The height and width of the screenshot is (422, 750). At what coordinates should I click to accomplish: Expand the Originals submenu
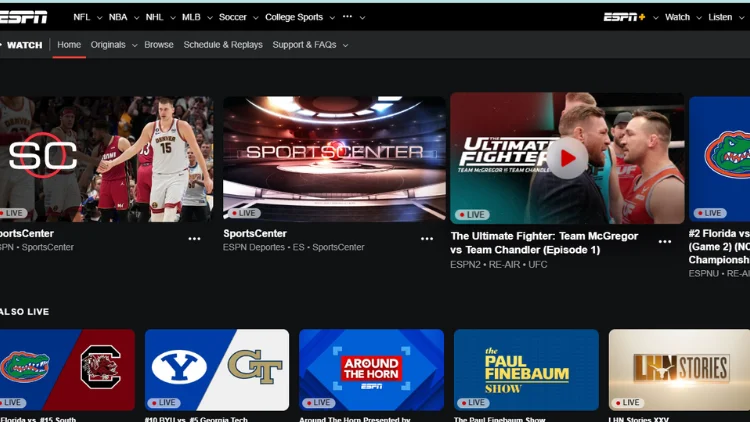[x=113, y=45]
